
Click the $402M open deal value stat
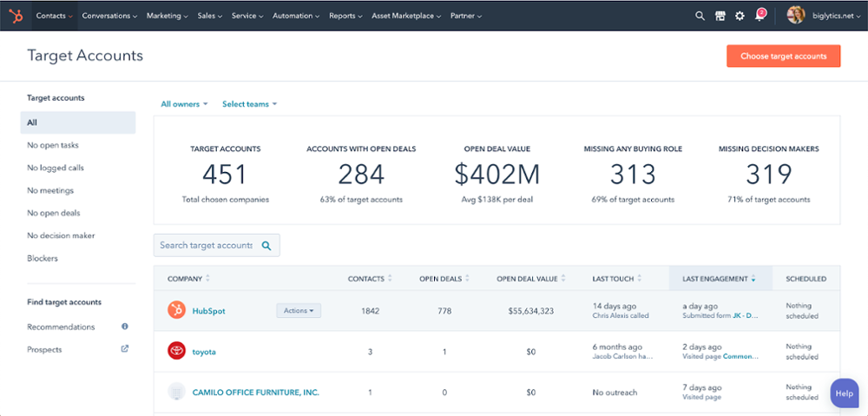[497, 175]
